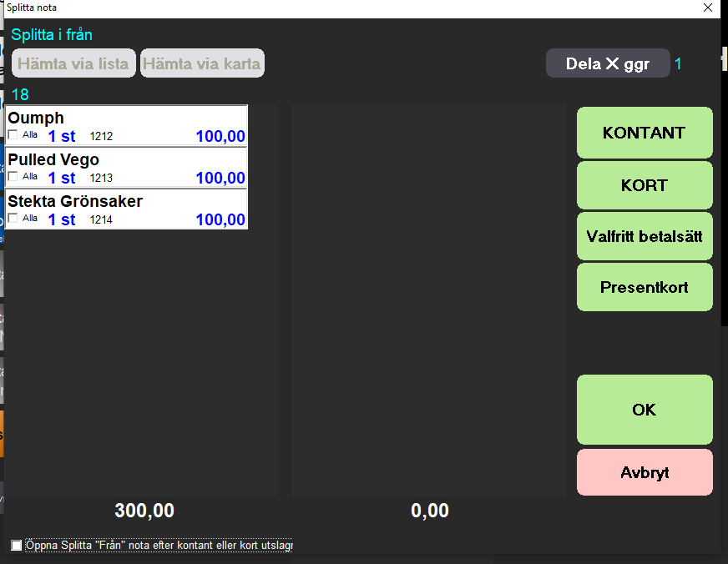Confirm the split with OK

645,410
